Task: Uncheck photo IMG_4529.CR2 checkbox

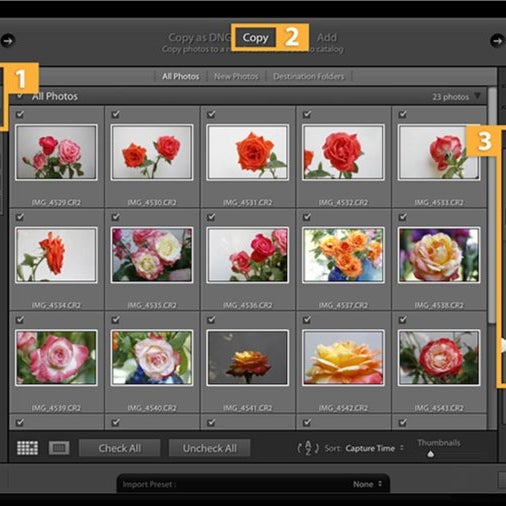Action: click(20, 114)
